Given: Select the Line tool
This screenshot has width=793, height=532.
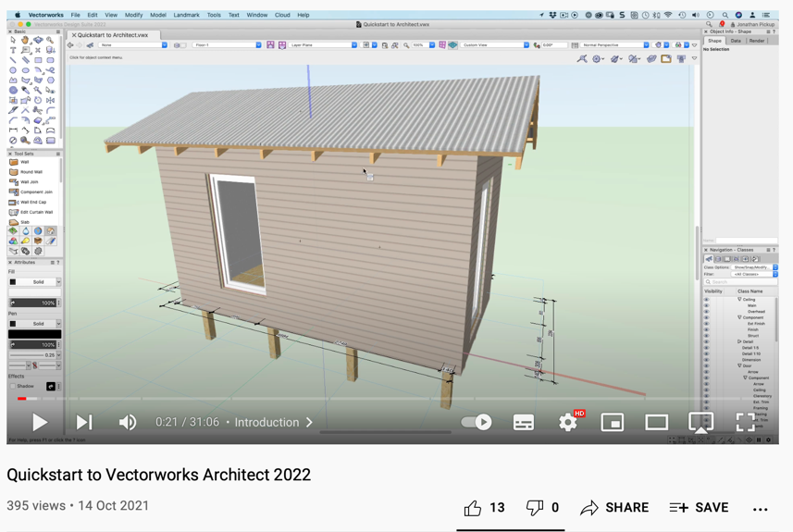Looking at the screenshot, I should click(13, 60).
